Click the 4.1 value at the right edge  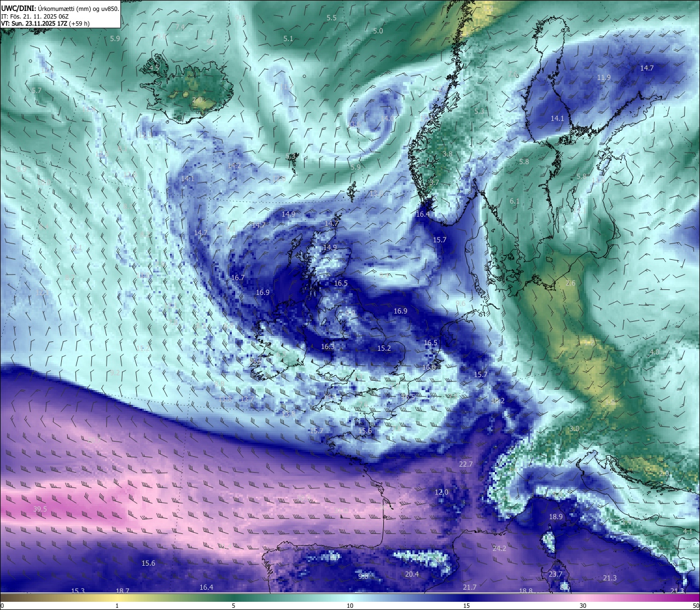688,532
